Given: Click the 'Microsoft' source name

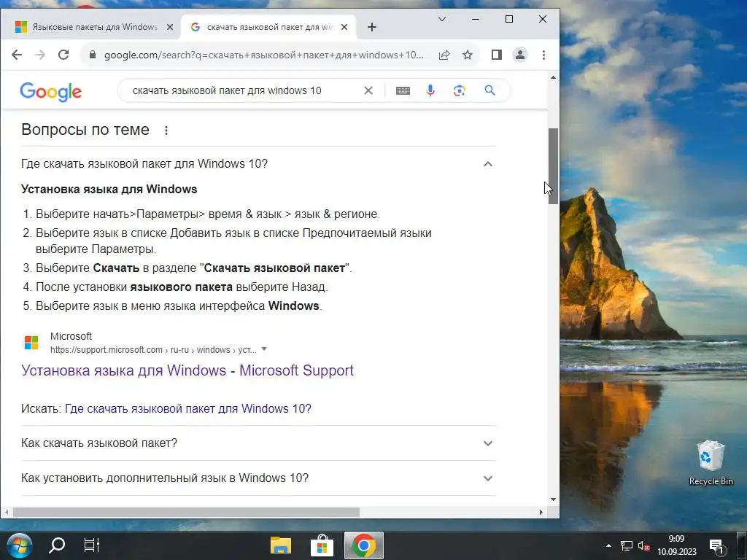Looking at the screenshot, I should (71, 336).
